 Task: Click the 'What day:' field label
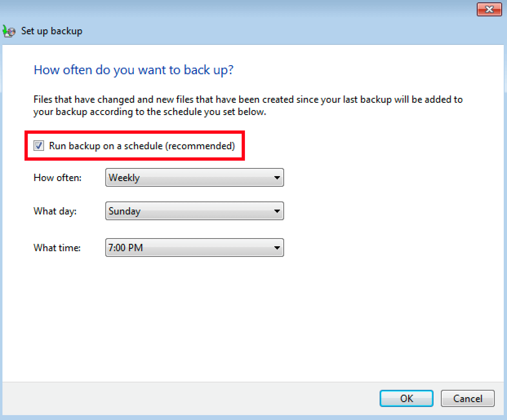pyautogui.click(x=55, y=211)
